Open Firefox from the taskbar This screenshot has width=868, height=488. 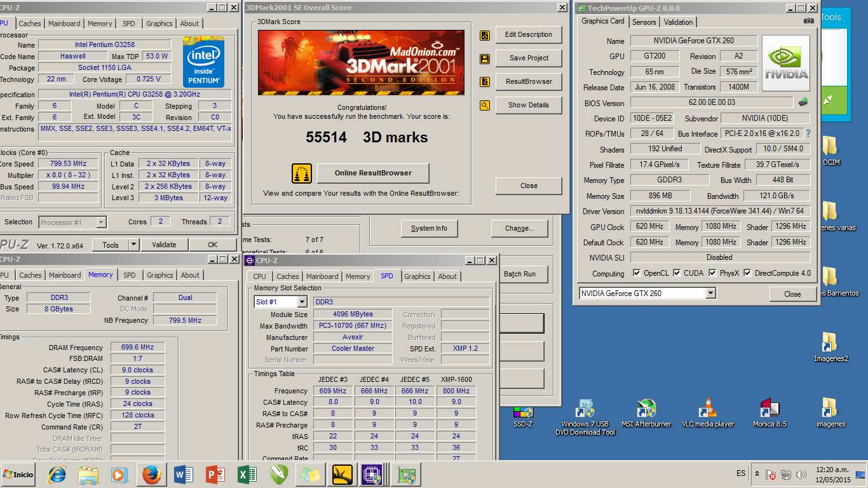coord(151,474)
